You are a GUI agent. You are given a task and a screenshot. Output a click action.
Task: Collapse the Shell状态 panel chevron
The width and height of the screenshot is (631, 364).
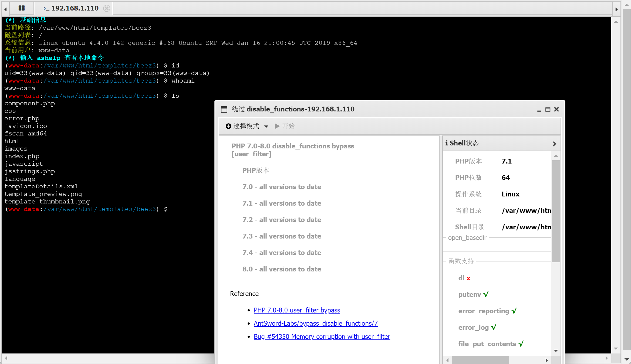coord(554,144)
